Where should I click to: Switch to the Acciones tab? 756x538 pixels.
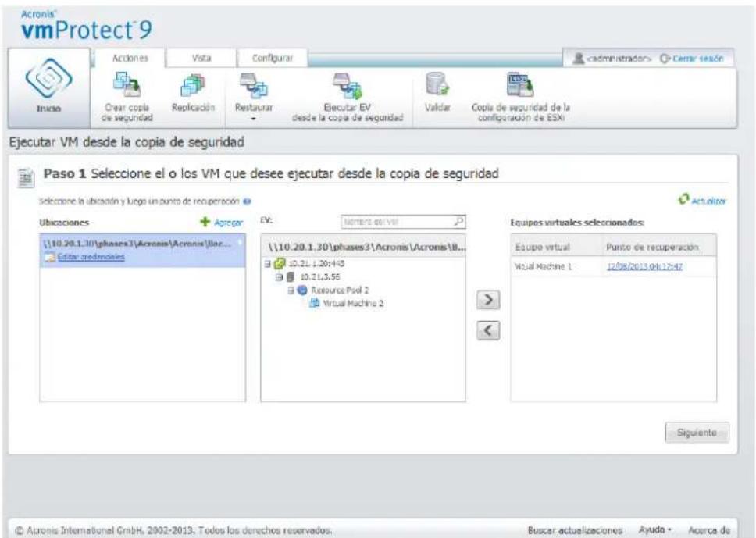(x=130, y=59)
